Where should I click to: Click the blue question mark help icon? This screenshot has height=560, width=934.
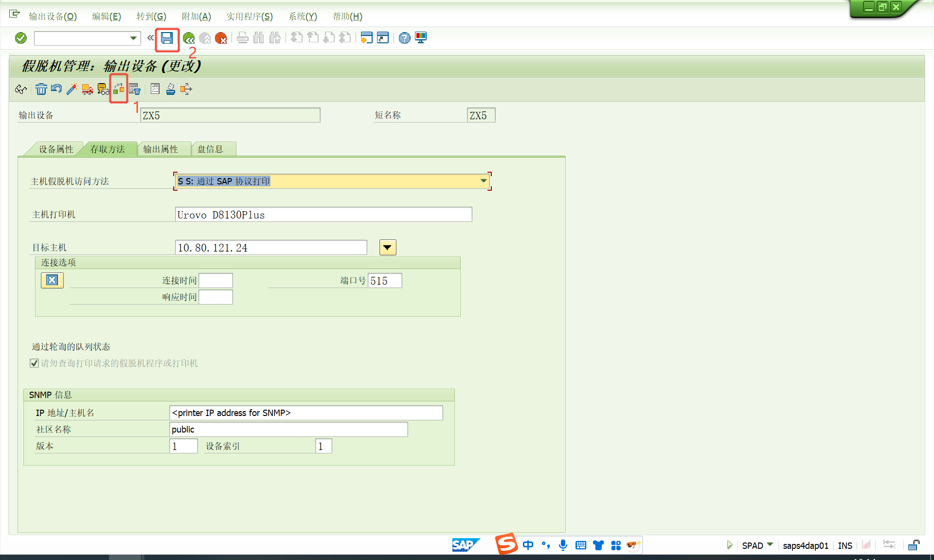[x=404, y=38]
